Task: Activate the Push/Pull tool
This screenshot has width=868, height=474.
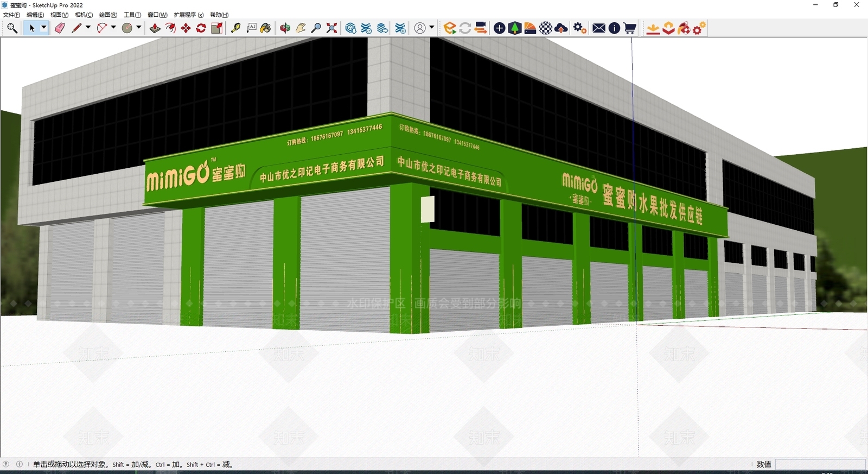Action: click(155, 28)
